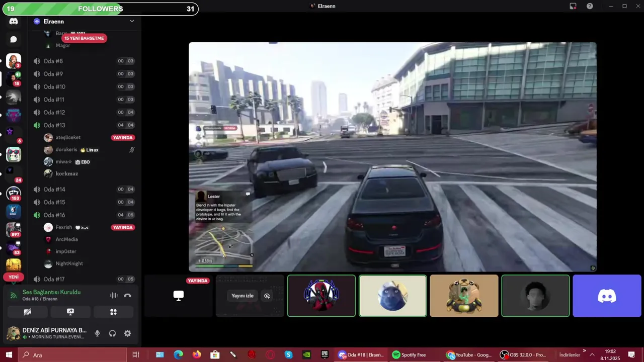Open Discord home direct messages icon
644x362 pixels.
click(14, 22)
